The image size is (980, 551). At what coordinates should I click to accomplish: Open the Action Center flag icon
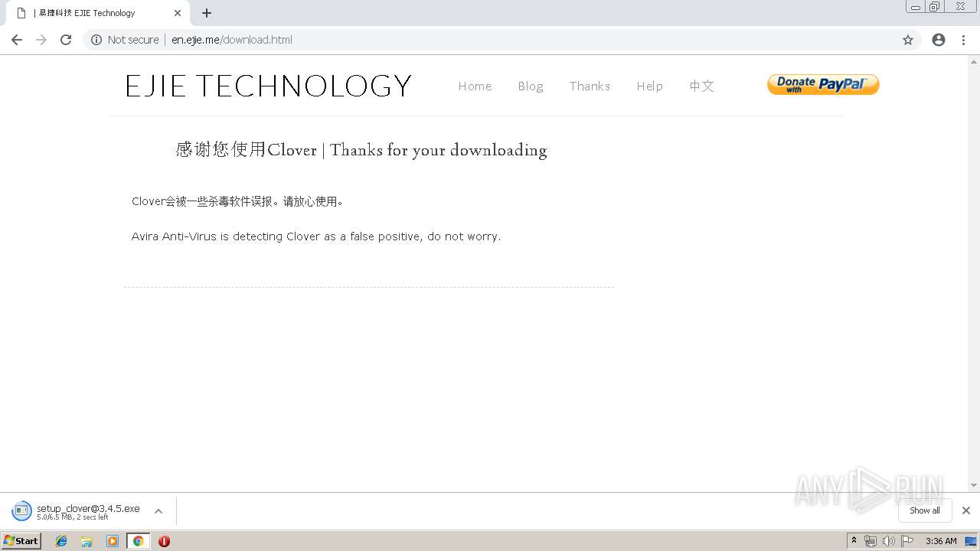click(907, 541)
